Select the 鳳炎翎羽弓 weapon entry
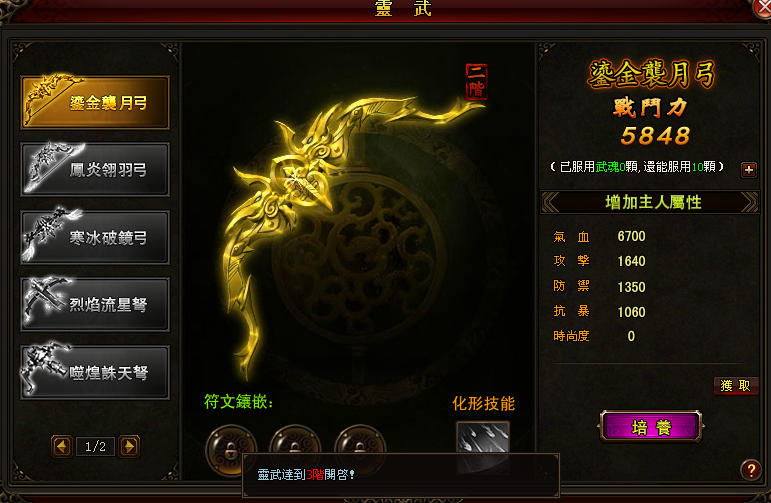The image size is (771, 503). pyautogui.click(x=95, y=170)
